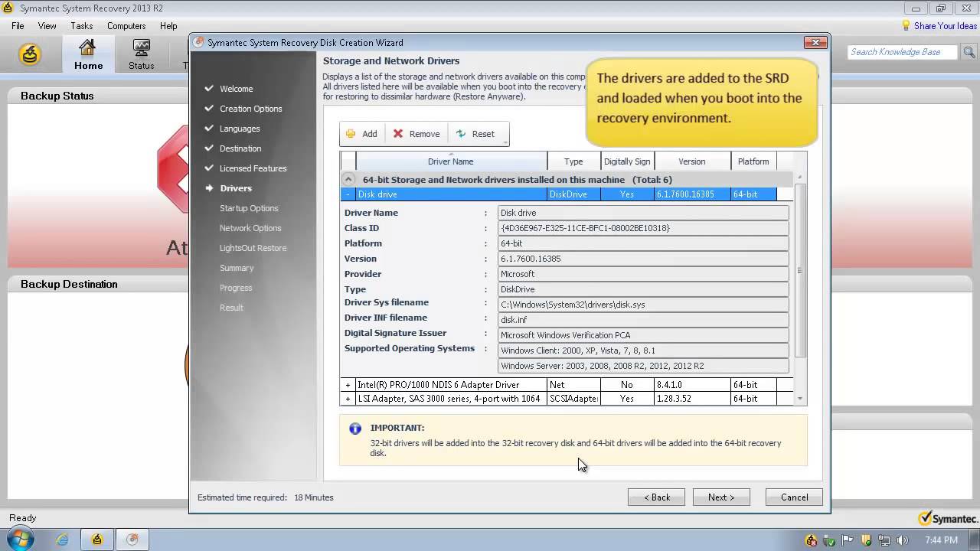Screen dimensions: 980x551
Task: Click the blue information icon beside IMPORTANT
Action: click(x=355, y=429)
